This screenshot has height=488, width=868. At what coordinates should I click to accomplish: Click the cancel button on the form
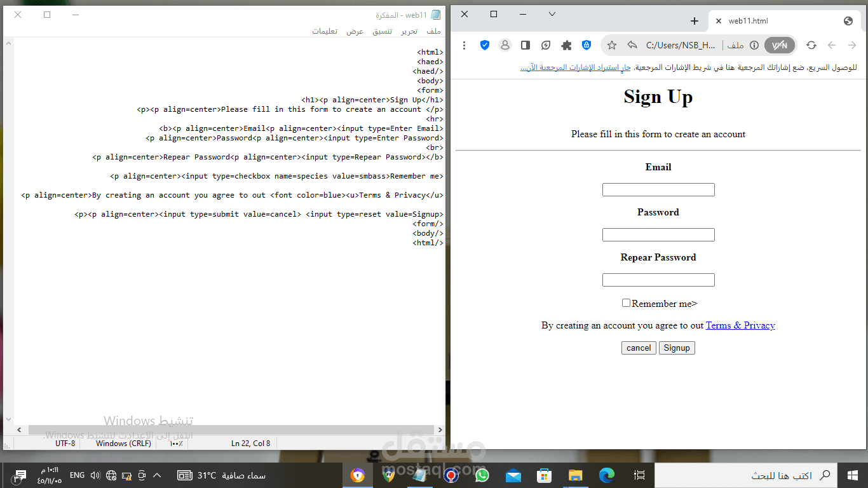click(x=639, y=348)
